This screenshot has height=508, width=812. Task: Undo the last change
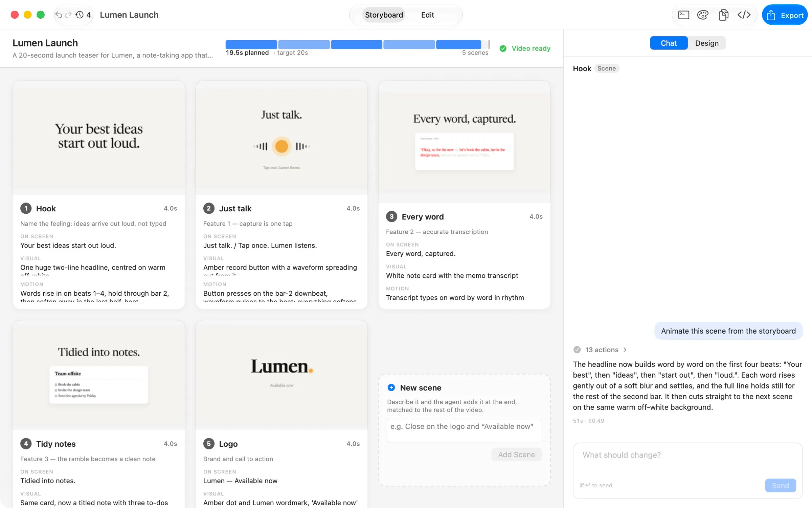[59, 15]
